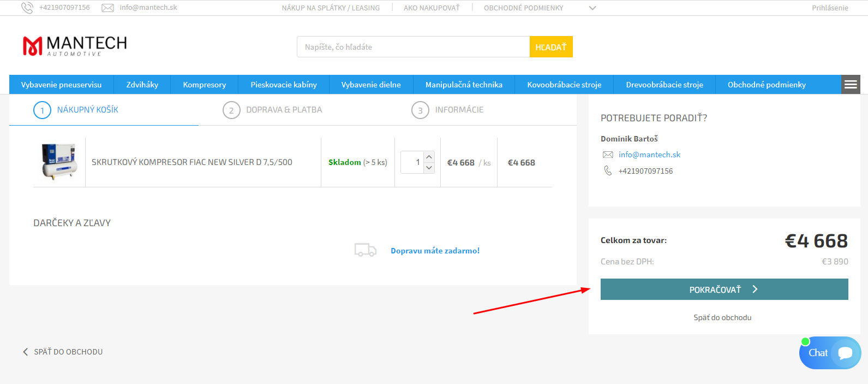
Task: Click the step 2 circle for Doprava & Platba
Action: coord(231,110)
